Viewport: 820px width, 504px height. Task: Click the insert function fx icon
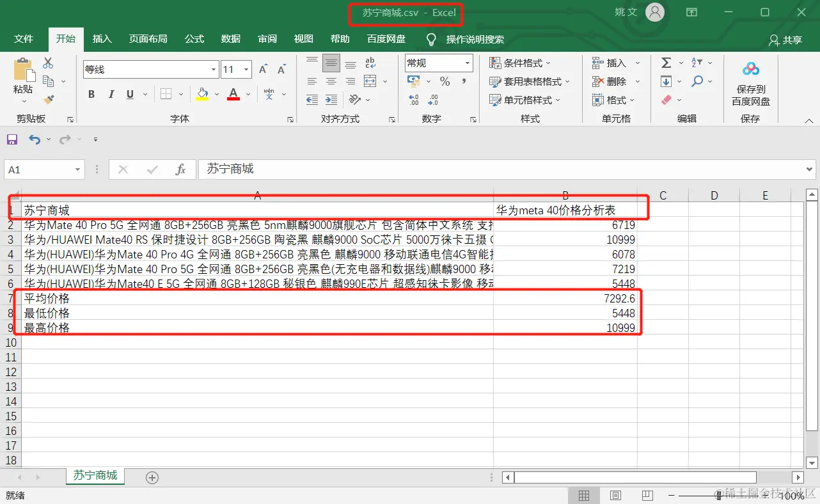(180, 169)
